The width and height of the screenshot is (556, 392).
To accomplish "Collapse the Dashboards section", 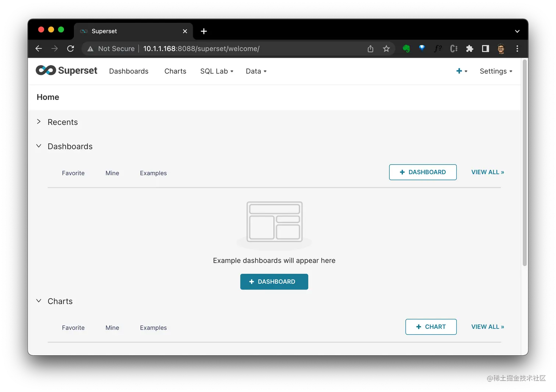I will (x=39, y=146).
